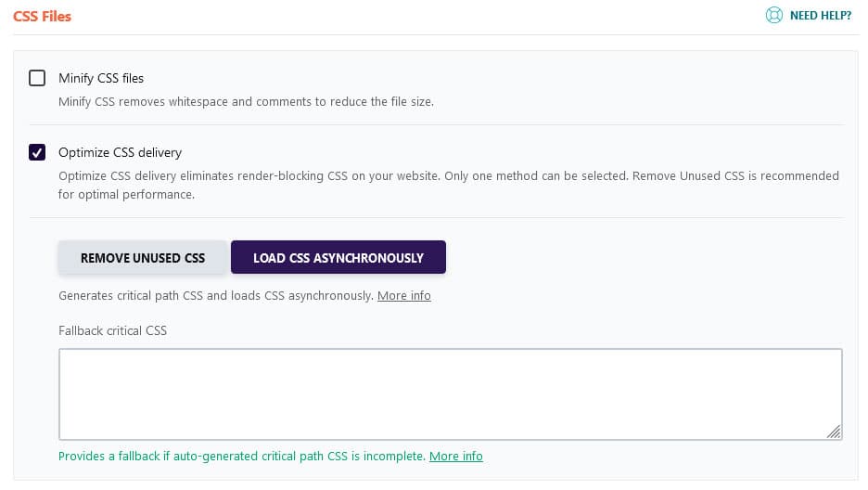
Task: Focus the Fallback critical CSS text area
Action: [450, 393]
